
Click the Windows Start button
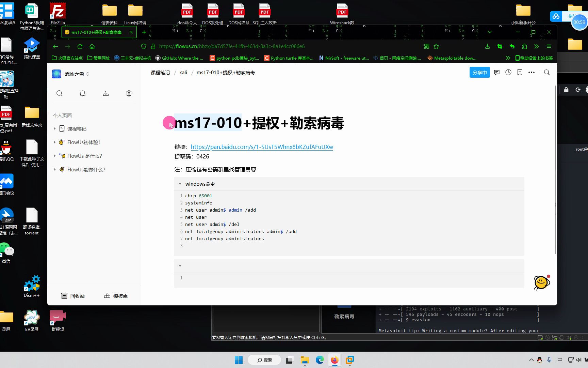click(x=239, y=360)
